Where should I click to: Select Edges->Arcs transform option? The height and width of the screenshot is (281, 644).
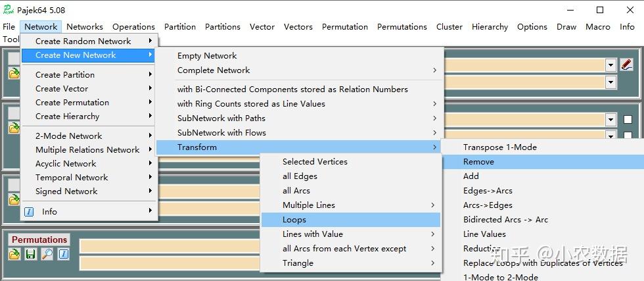pyautogui.click(x=488, y=191)
